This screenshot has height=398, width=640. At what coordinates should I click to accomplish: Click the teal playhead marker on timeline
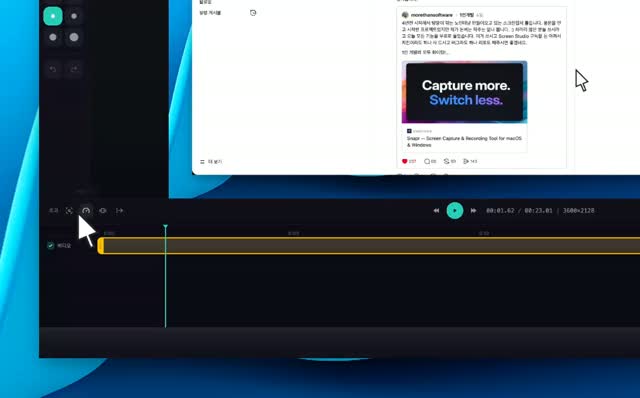[x=165, y=226]
